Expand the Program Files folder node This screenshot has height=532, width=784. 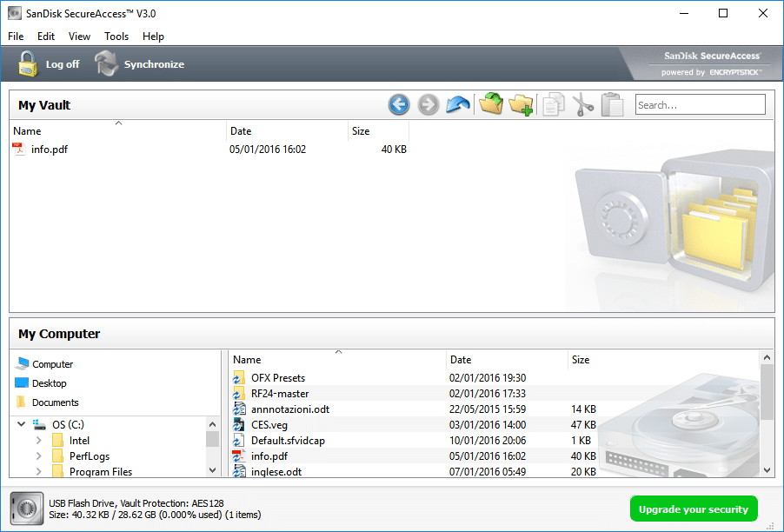pos(39,471)
